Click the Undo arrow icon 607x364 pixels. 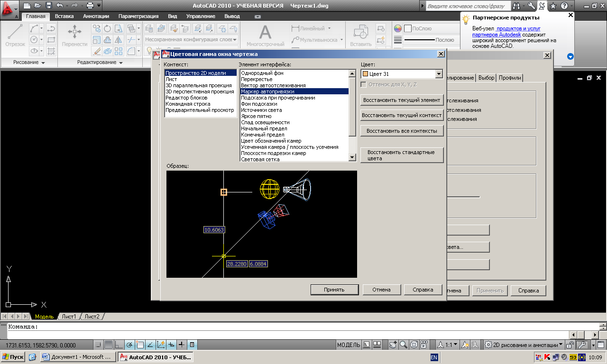click(x=60, y=6)
